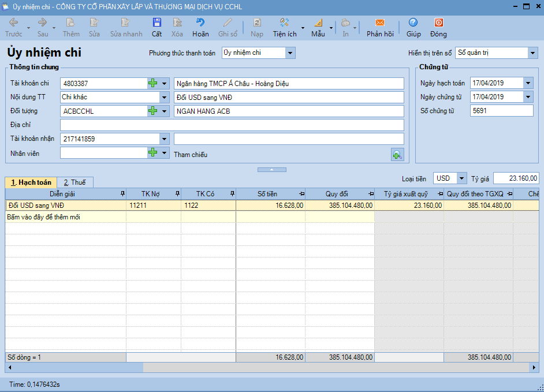The width and height of the screenshot is (544, 392).
Task: Click the Mẫu template icon
Action: (318, 23)
